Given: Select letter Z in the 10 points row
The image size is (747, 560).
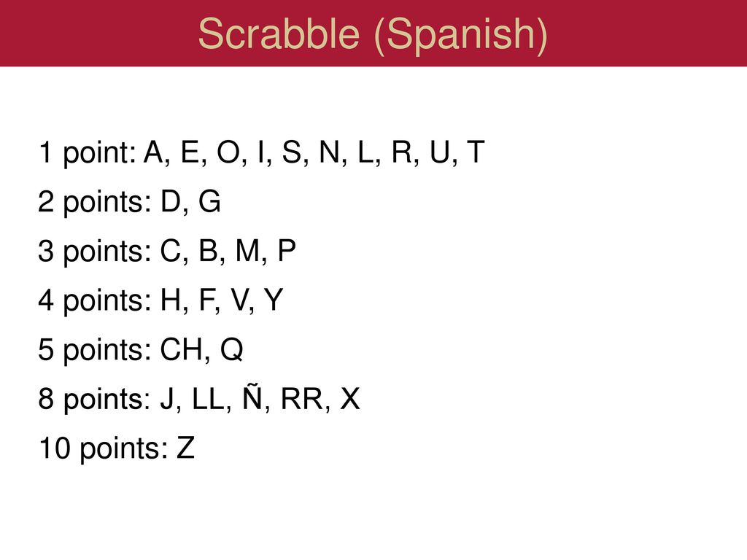Looking at the screenshot, I should pos(186,448).
